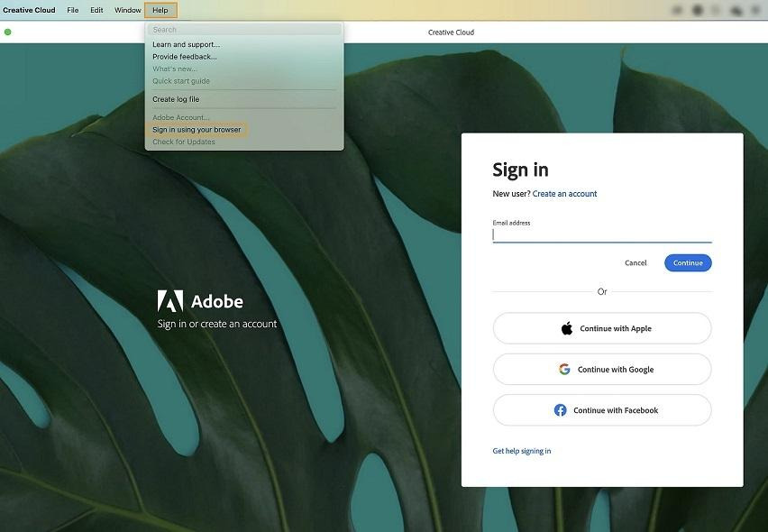Click the Apple logo icon

click(567, 328)
